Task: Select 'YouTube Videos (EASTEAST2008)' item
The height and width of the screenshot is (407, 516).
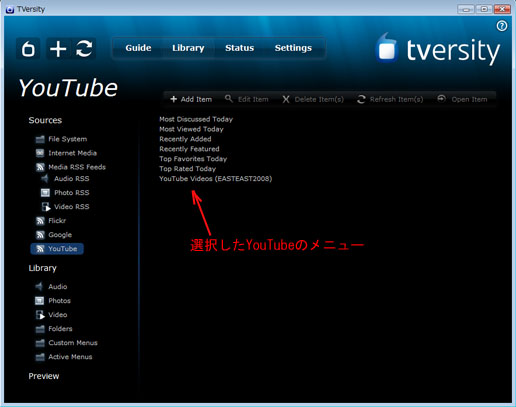Action: [x=216, y=179]
